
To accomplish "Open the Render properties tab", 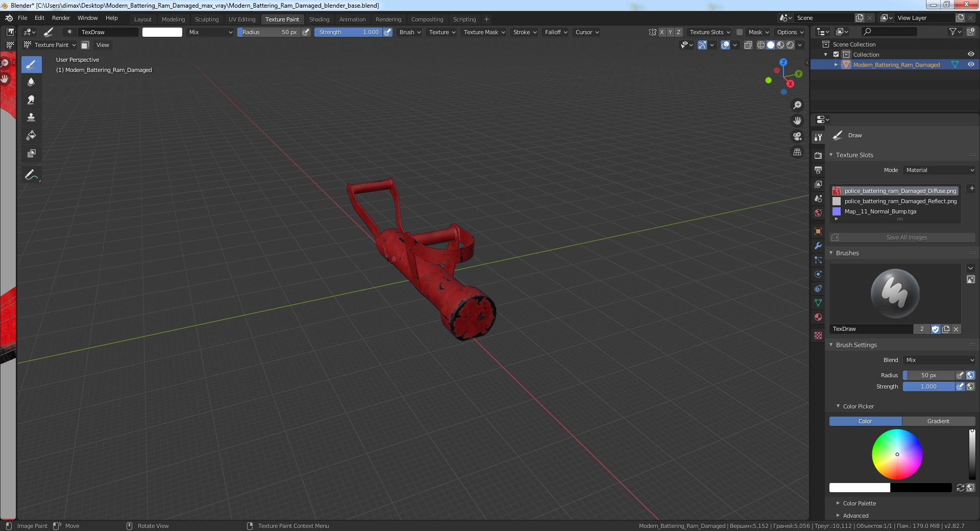I will (x=818, y=155).
